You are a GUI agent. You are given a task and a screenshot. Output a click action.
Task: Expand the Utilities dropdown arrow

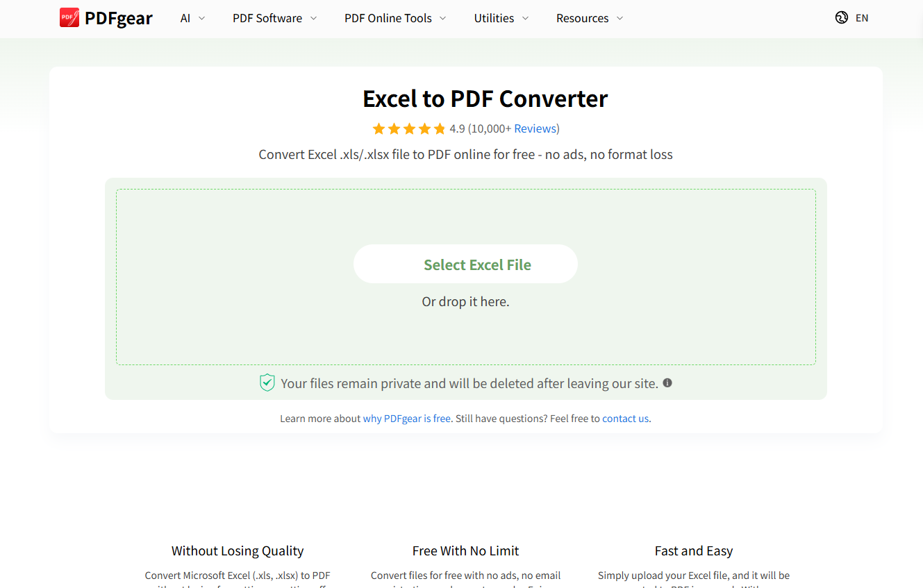click(x=525, y=18)
